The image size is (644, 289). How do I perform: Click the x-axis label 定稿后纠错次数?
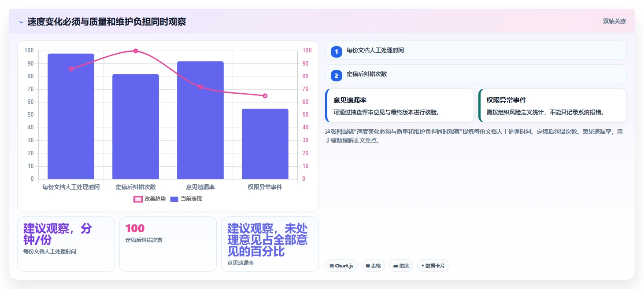(x=136, y=187)
